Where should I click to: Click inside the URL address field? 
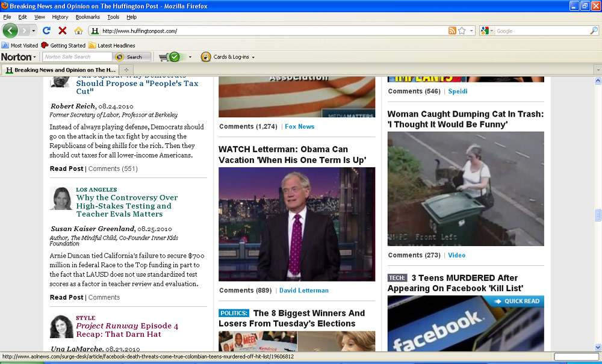[273, 31]
